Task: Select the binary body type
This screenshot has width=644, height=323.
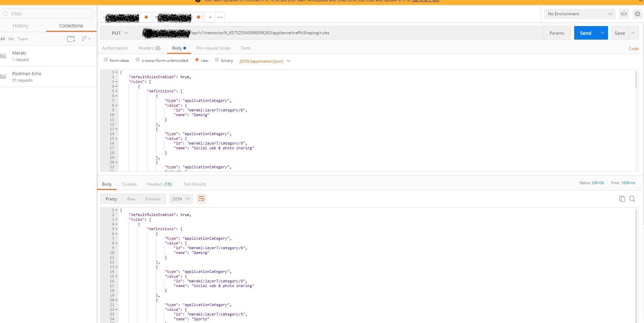Action: point(217,60)
